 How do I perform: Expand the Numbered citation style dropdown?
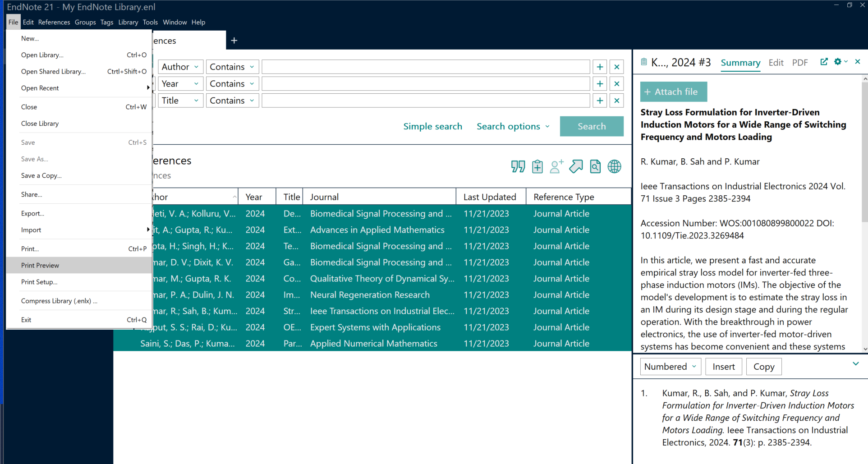click(671, 367)
